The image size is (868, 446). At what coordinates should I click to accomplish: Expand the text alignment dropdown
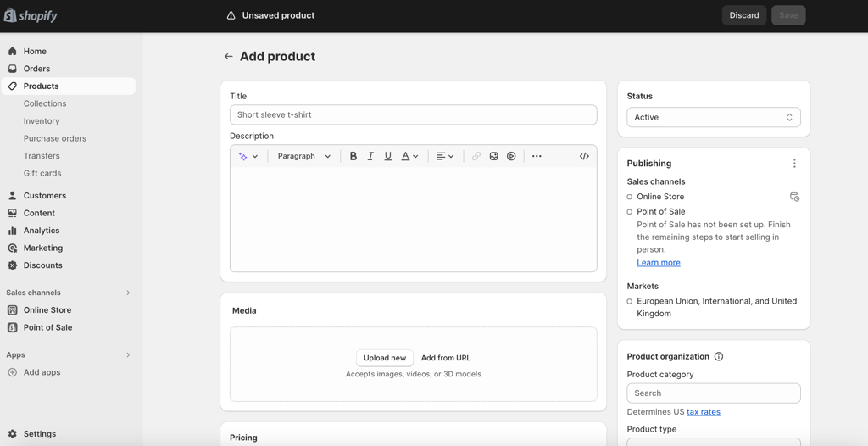(x=445, y=156)
